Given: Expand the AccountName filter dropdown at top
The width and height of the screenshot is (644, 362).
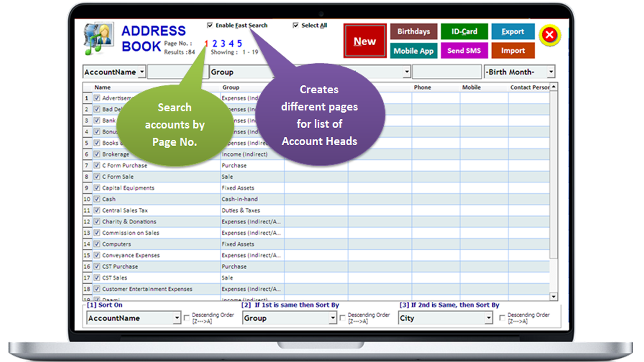Looking at the screenshot, I should (141, 72).
